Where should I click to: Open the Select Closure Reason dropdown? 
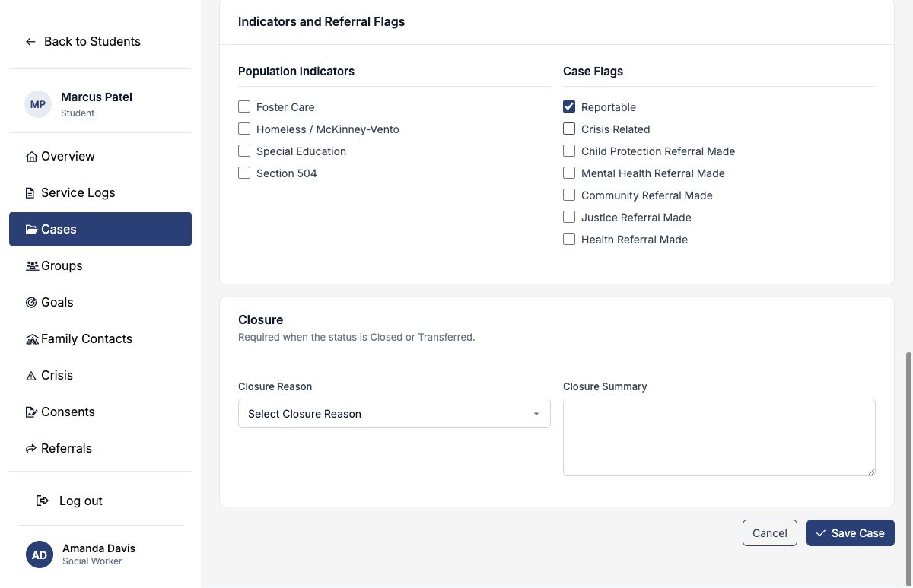[x=394, y=414]
